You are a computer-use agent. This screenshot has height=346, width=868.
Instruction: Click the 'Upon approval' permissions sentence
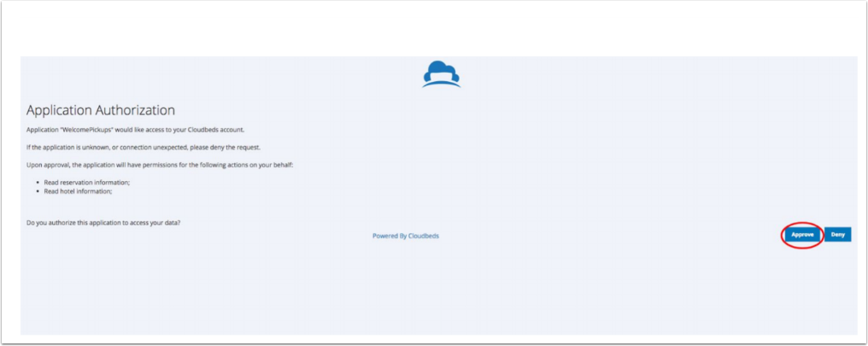[160, 166]
